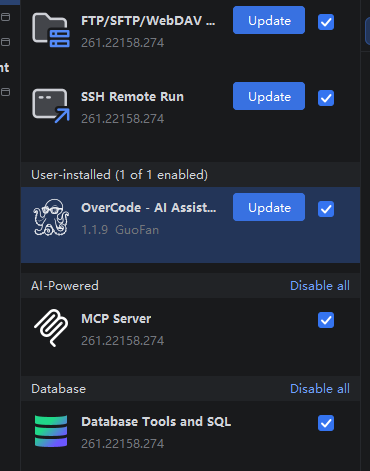Update the OverCode AI Assistant plugin
Image resolution: width=370 pixels, height=471 pixels.
[x=269, y=207]
